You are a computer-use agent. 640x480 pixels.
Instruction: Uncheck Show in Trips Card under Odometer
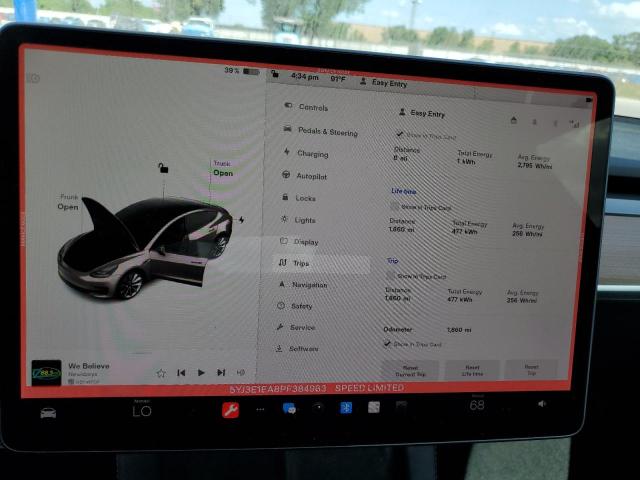387,344
